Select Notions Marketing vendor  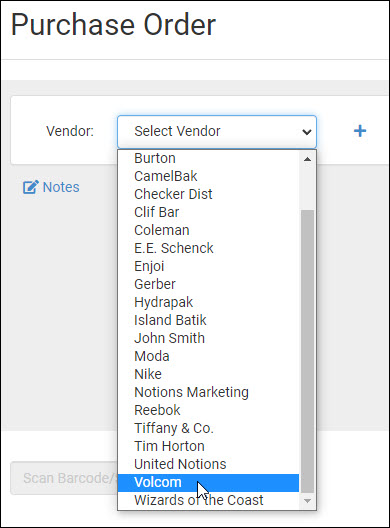point(208,392)
